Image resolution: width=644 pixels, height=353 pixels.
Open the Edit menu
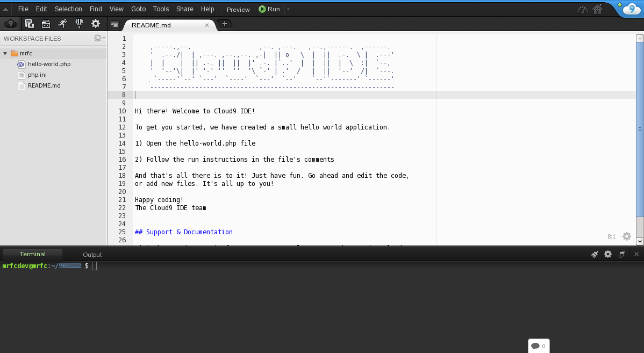41,9
